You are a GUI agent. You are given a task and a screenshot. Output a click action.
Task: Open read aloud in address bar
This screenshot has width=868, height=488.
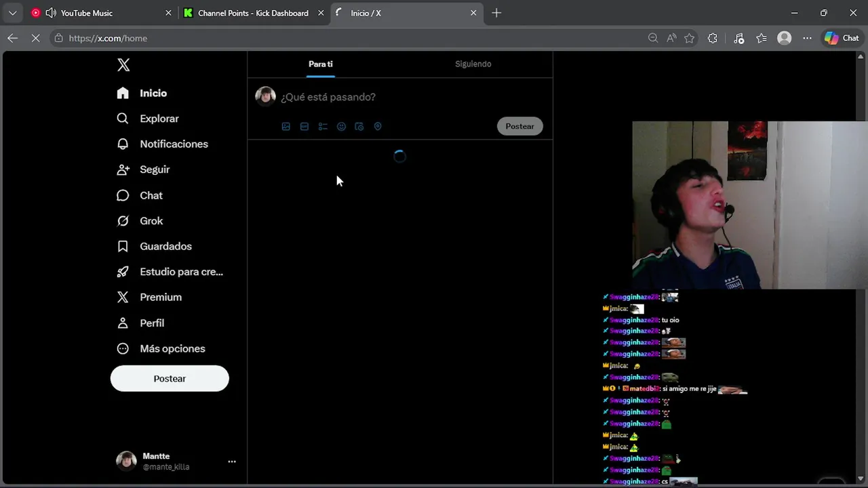click(671, 38)
